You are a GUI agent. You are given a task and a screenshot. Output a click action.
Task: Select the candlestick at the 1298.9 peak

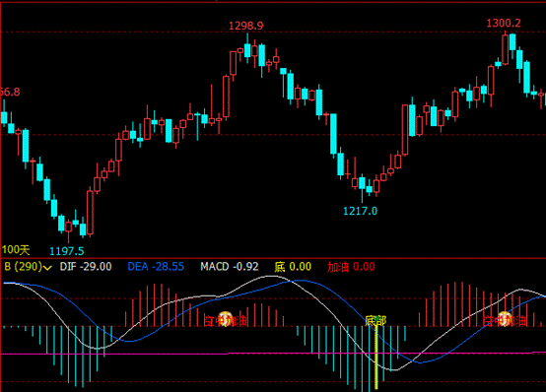coord(247,49)
